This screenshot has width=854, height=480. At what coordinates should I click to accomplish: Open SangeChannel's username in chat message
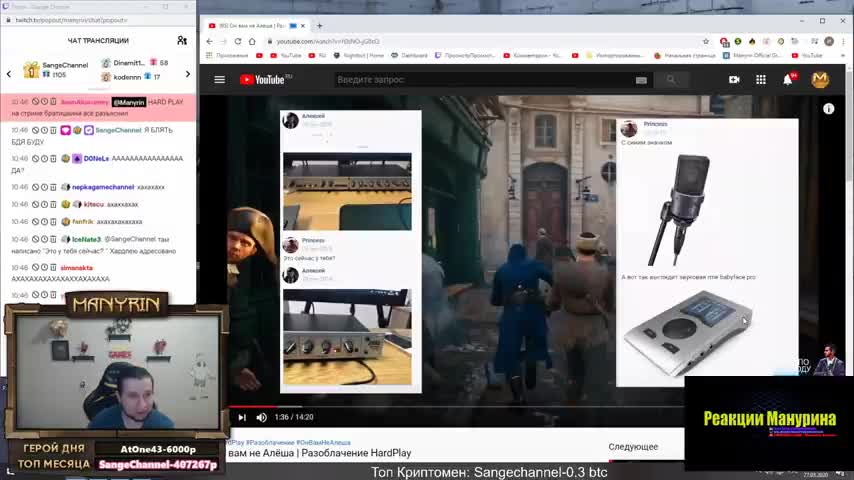point(118,130)
